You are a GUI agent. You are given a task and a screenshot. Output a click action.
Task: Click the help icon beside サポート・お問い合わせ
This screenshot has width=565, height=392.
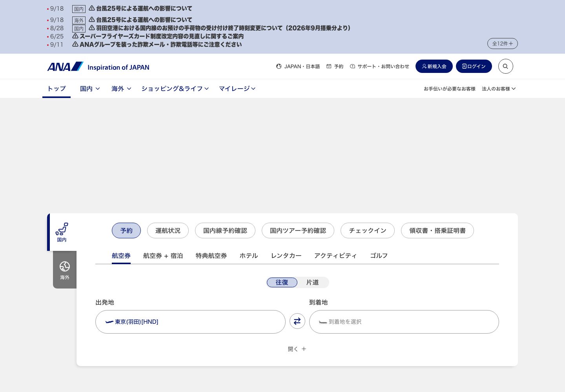[x=352, y=67]
